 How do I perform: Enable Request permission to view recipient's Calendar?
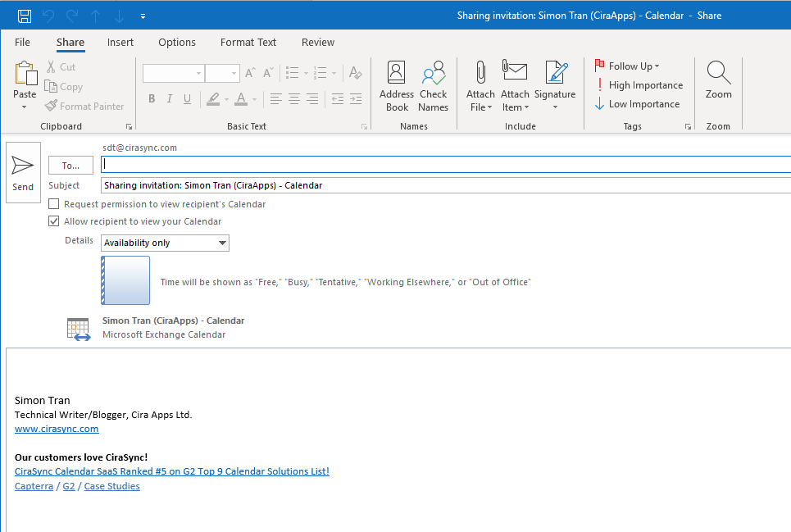pyautogui.click(x=54, y=204)
